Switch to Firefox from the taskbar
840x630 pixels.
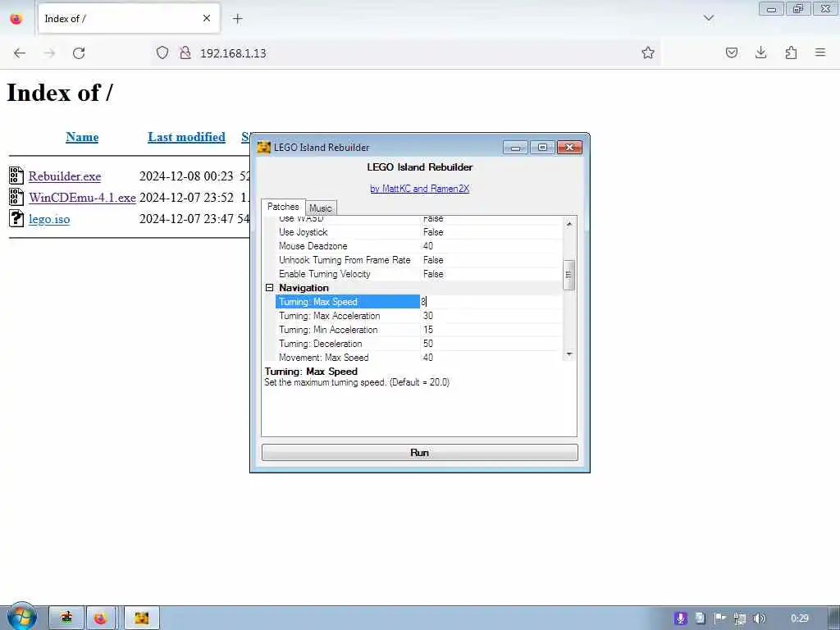(x=100, y=619)
